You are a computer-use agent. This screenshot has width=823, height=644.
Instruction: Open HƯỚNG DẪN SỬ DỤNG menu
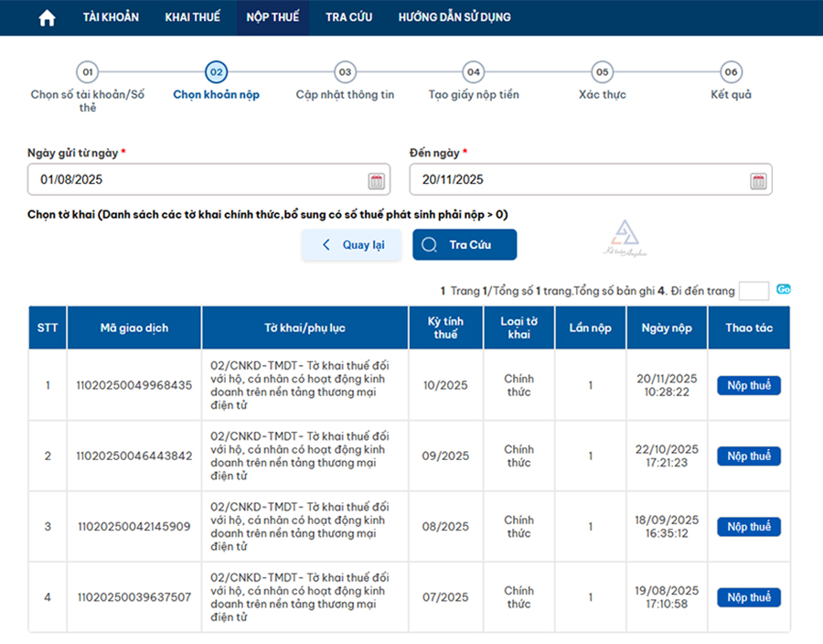coord(454,17)
